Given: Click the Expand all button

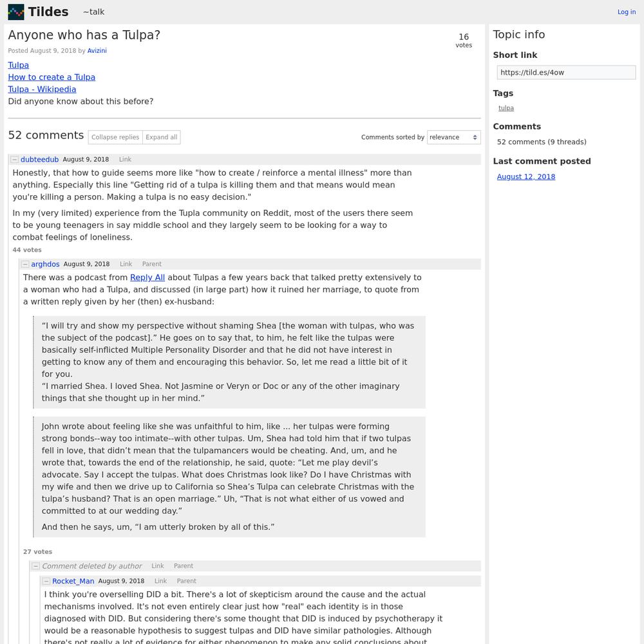Looking at the screenshot, I should coord(162,137).
